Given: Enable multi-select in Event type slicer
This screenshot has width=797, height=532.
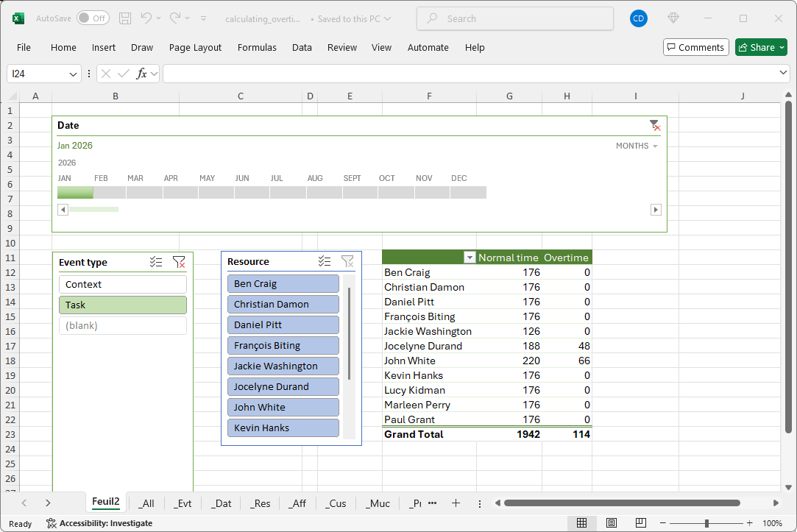Looking at the screenshot, I should (x=156, y=262).
